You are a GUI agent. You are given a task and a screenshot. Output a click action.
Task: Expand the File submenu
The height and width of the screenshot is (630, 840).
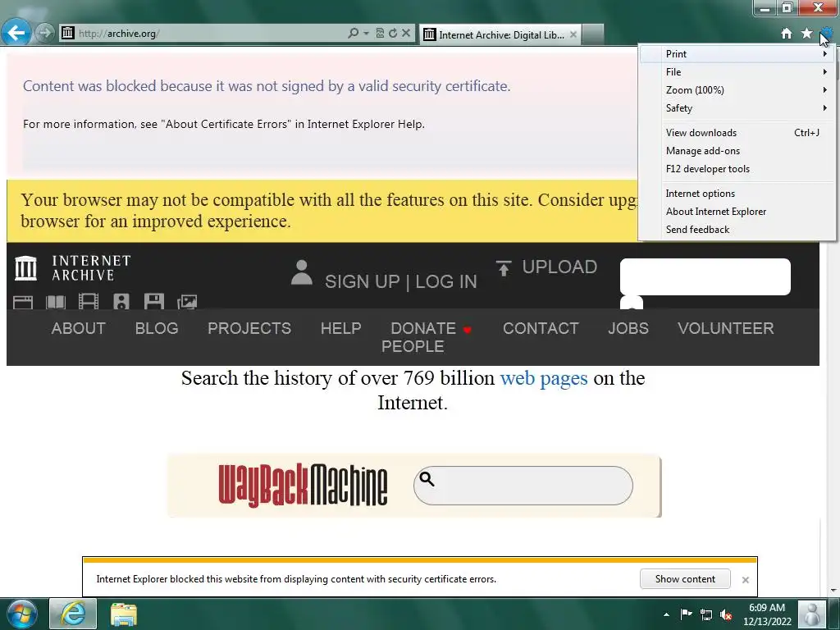tap(737, 72)
